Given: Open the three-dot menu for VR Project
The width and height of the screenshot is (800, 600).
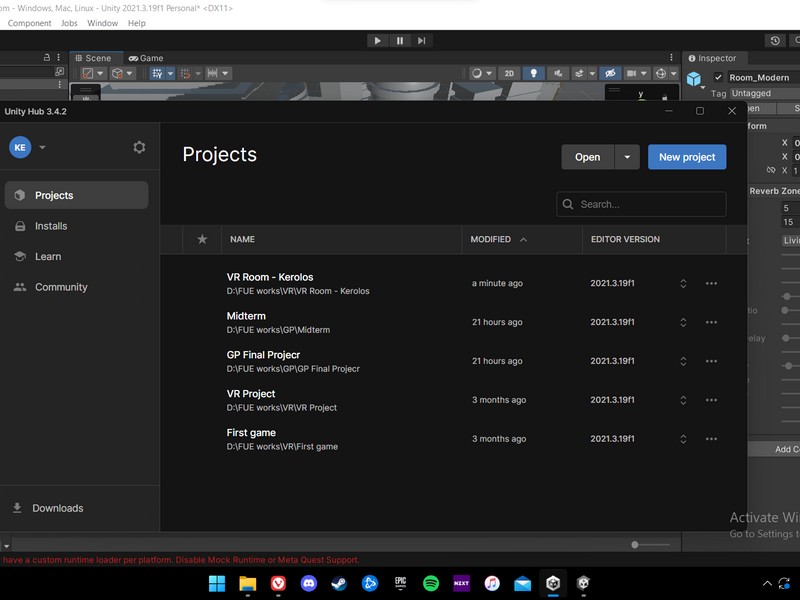Looking at the screenshot, I should tap(711, 400).
